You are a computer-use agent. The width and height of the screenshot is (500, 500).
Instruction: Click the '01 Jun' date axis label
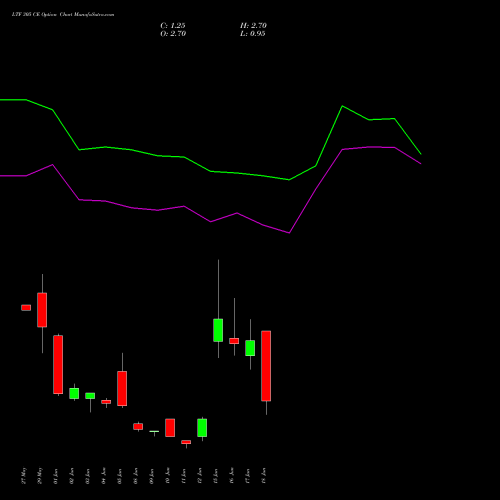coord(56,476)
